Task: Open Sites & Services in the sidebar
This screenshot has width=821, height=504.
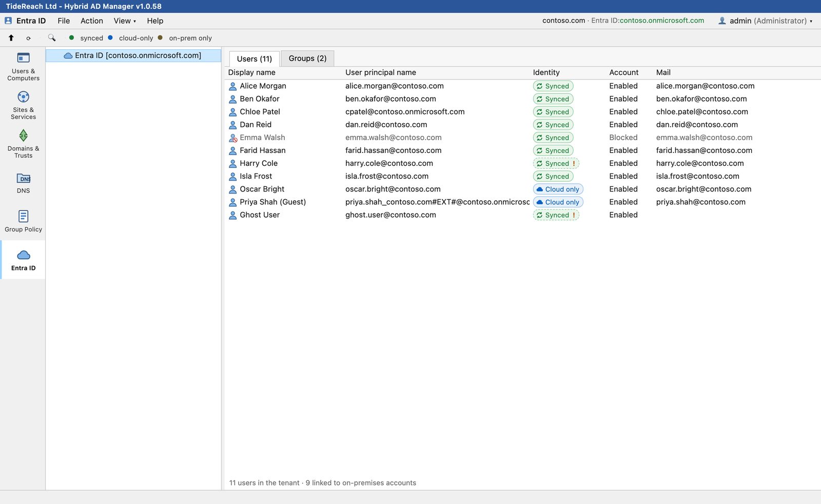Action: point(23,106)
